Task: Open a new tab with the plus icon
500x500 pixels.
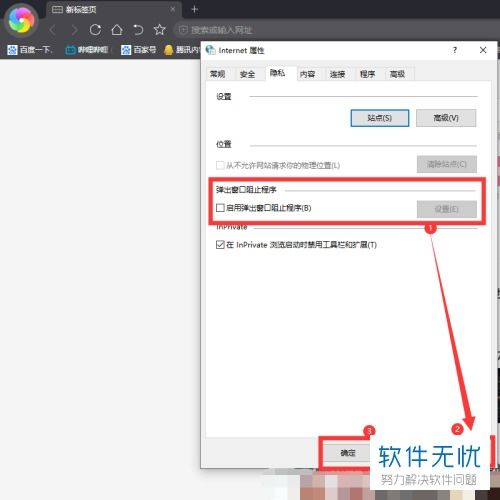Action: click(195, 9)
